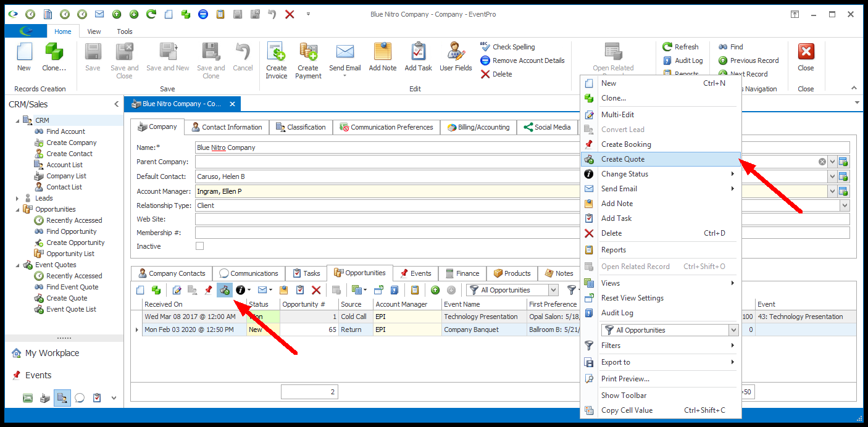Click red X delete icon in Opportunities toolbar
This screenshot has height=427, width=868.
[316, 290]
